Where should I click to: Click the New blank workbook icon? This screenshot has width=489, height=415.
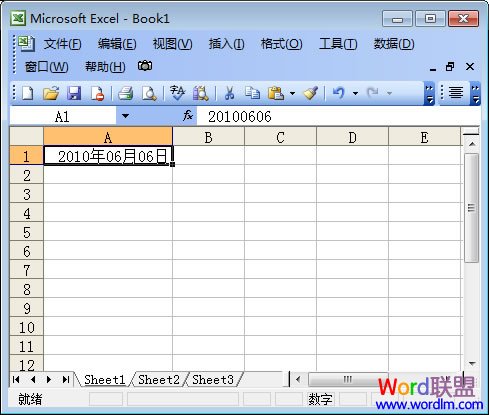[28, 93]
